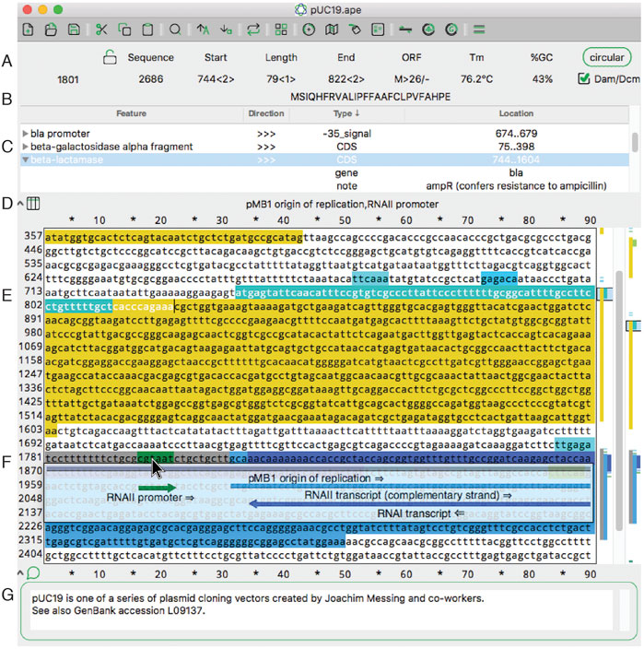Viewport: 644px width, 649px height.
Task: Convert selection to lowercase
Action: (x=226, y=29)
